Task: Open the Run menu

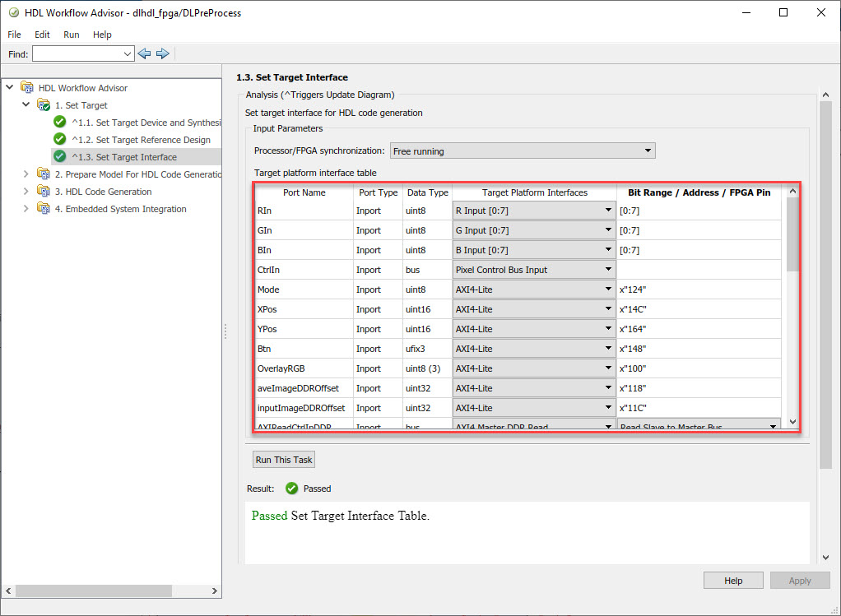Action: point(72,35)
